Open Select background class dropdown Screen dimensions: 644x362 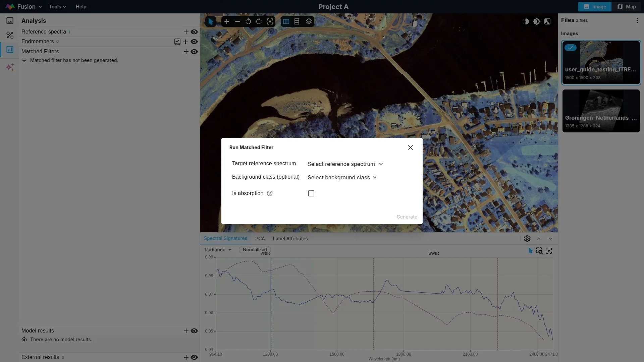click(342, 178)
